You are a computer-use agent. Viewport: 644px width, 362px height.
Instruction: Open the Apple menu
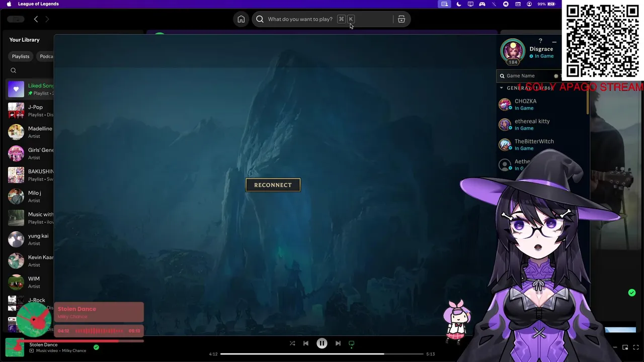[x=9, y=4]
